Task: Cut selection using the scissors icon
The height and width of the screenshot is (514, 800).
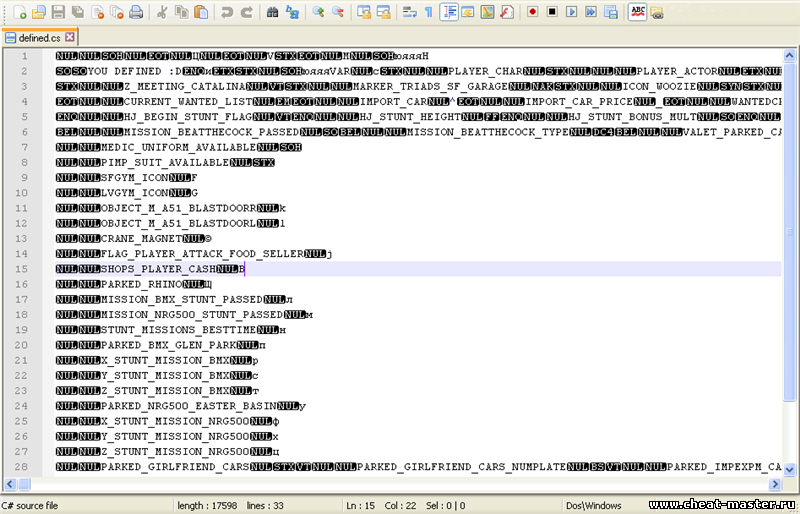Action: tap(162, 12)
